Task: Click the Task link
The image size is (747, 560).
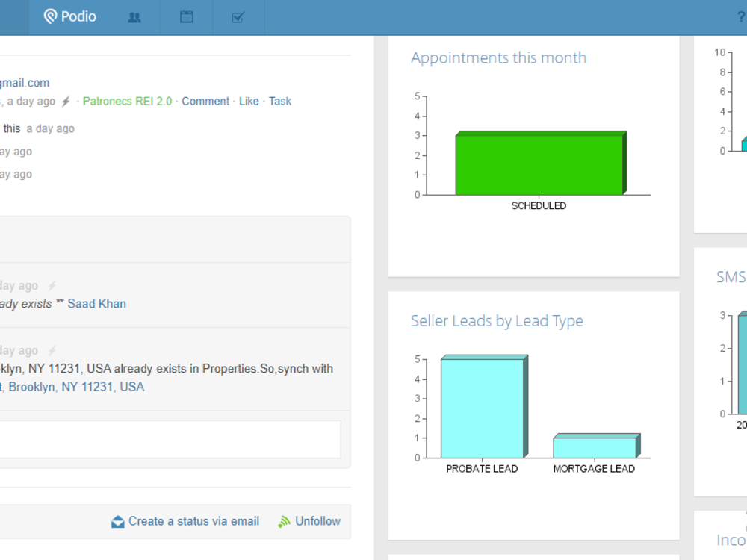Action: point(280,101)
